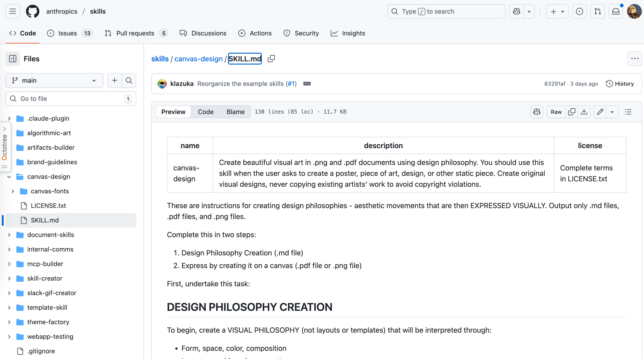The image size is (644, 359).
Task: Open the file outline list icon
Action: (628, 112)
